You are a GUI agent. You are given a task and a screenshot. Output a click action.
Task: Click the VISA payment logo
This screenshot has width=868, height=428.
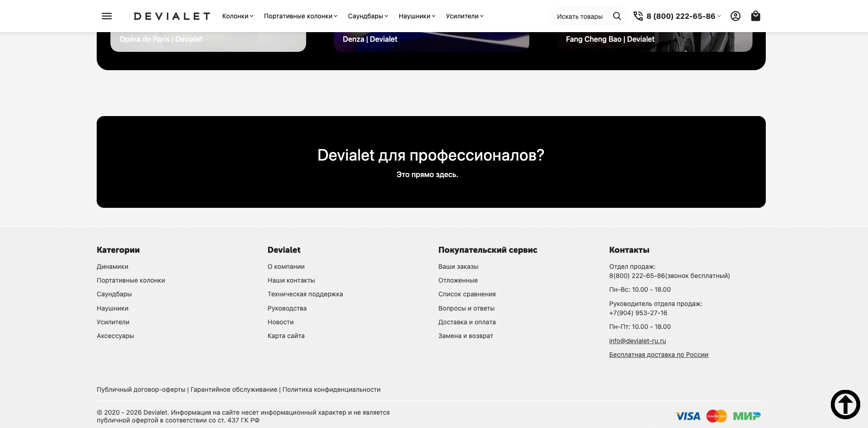click(688, 416)
